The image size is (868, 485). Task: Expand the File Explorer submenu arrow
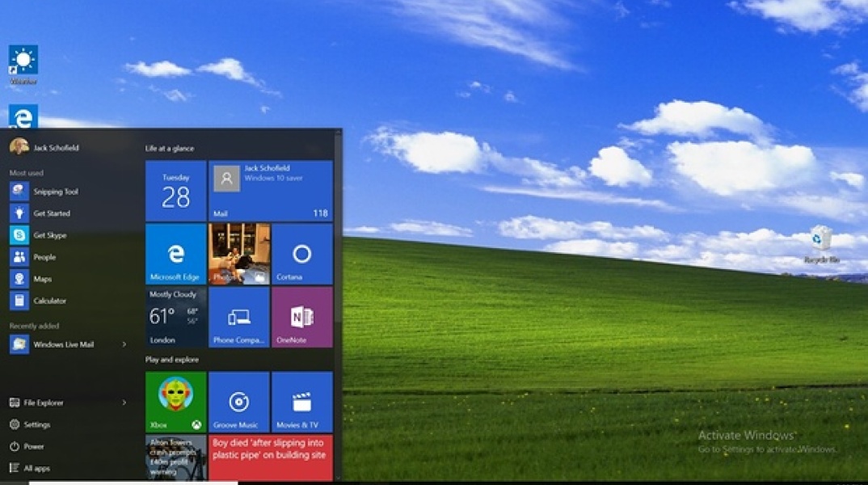[x=124, y=403]
